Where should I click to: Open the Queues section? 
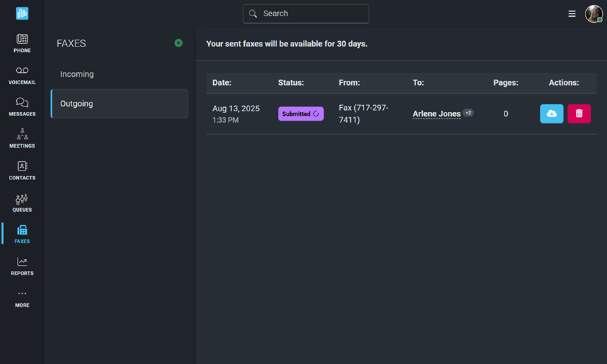[22, 203]
